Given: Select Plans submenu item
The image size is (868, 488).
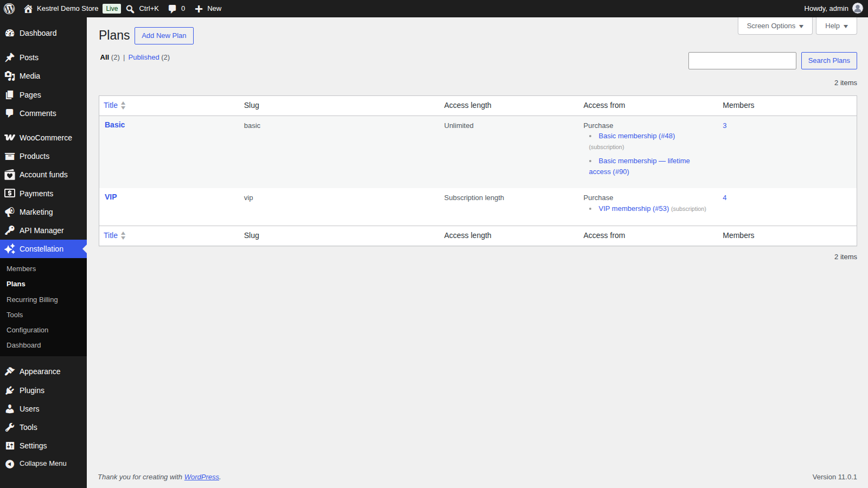Looking at the screenshot, I should click(x=16, y=284).
